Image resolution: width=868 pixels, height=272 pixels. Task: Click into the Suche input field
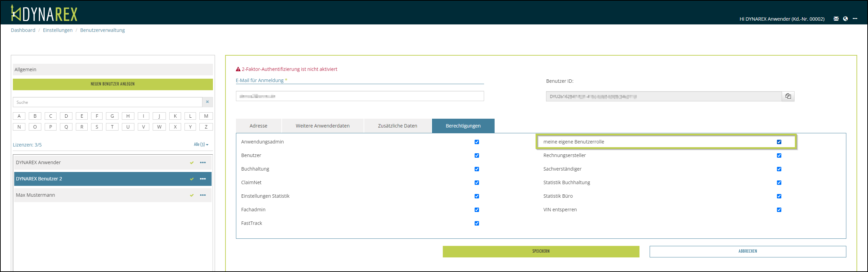108,102
